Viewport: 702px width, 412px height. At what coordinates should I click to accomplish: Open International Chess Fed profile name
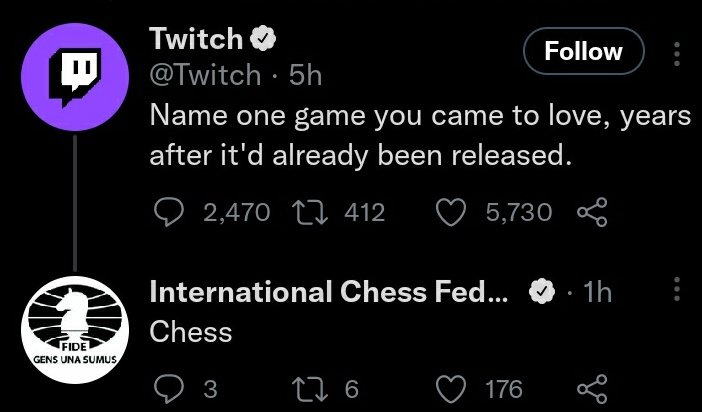click(x=329, y=292)
